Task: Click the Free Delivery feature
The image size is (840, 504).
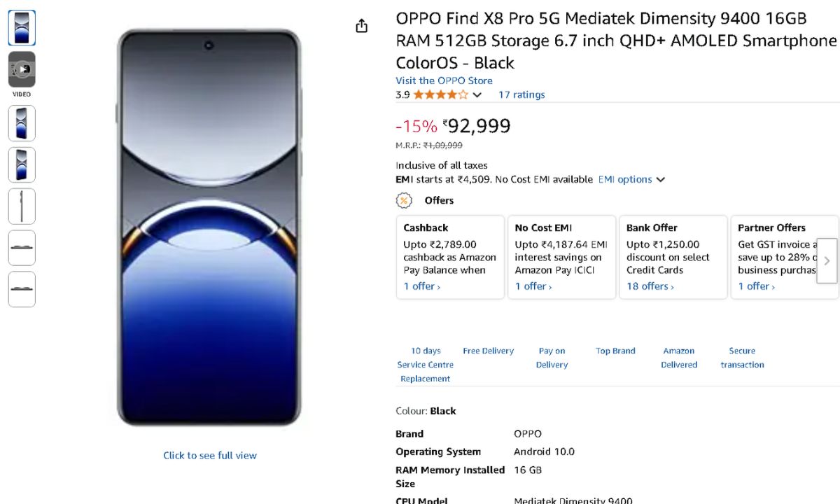Action: (488, 351)
